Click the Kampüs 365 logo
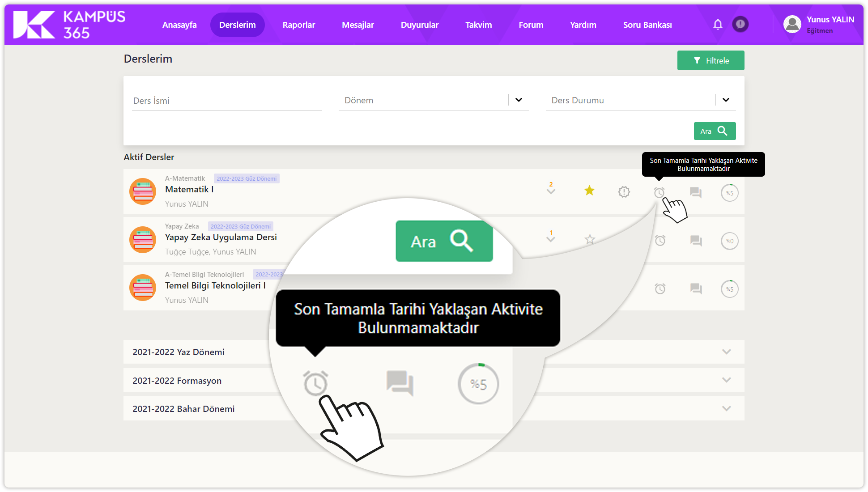The width and height of the screenshot is (868, 492). (69, 25)
